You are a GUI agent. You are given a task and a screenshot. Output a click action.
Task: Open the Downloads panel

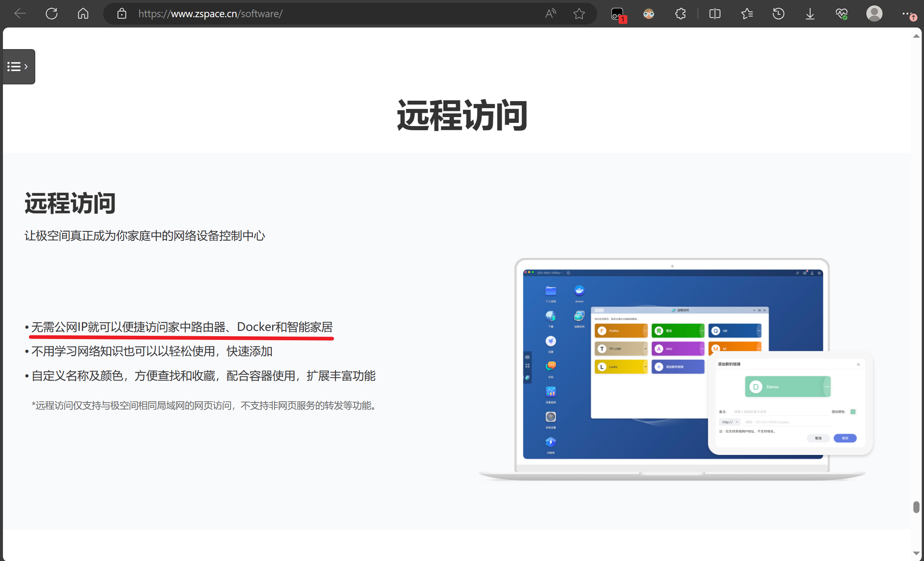click(810, 14)
